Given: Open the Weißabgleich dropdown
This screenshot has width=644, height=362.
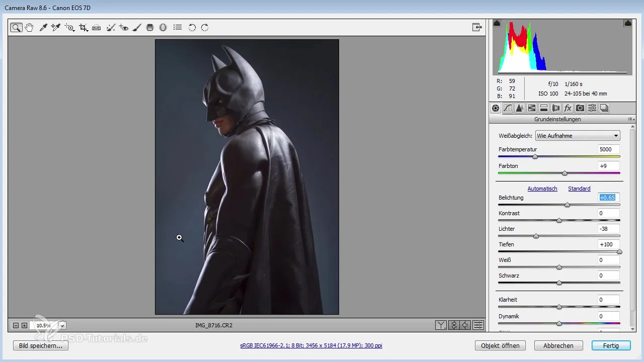Looking at the screenshot, I should pyautogui.click(x=578, y=136).
